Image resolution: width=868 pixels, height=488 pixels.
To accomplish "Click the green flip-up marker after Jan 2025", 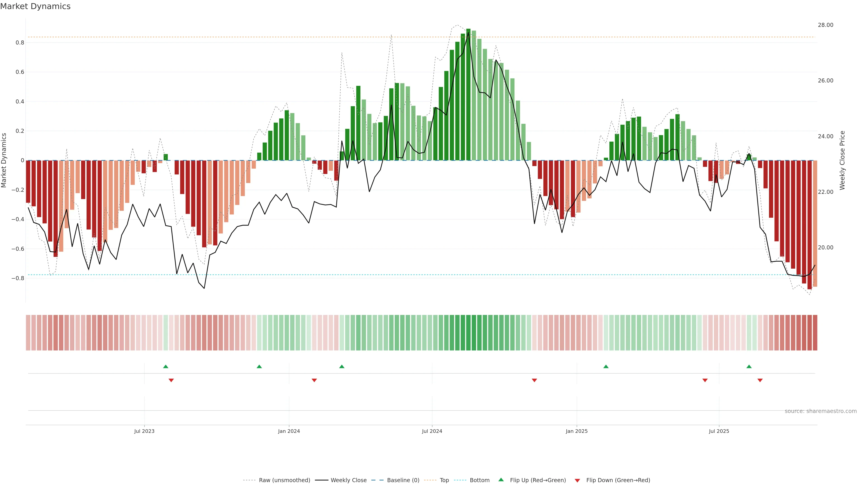I will tap(606, 366).
